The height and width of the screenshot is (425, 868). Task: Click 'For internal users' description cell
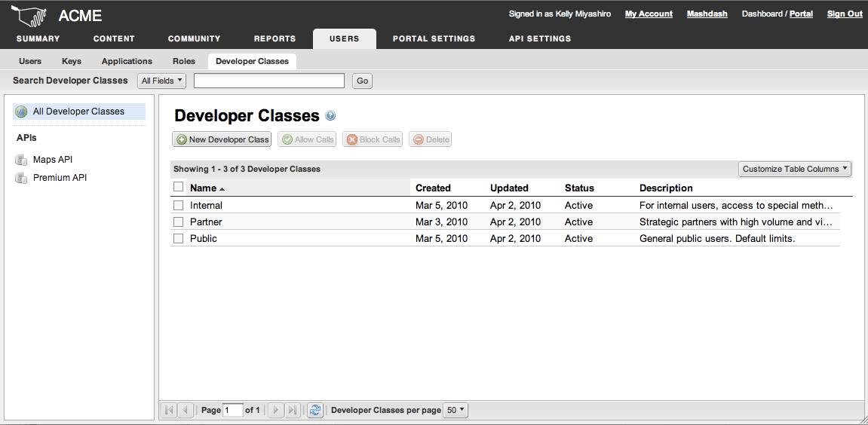point(736,205)
